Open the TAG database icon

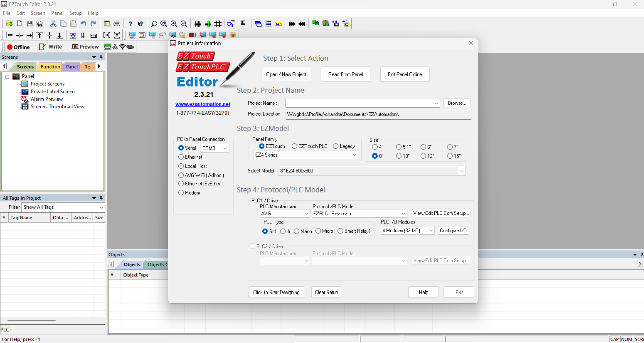[279, 24]
